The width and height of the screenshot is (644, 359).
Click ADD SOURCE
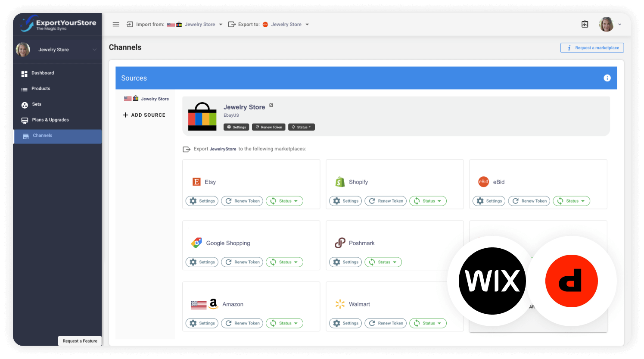[x=144, y=115]
